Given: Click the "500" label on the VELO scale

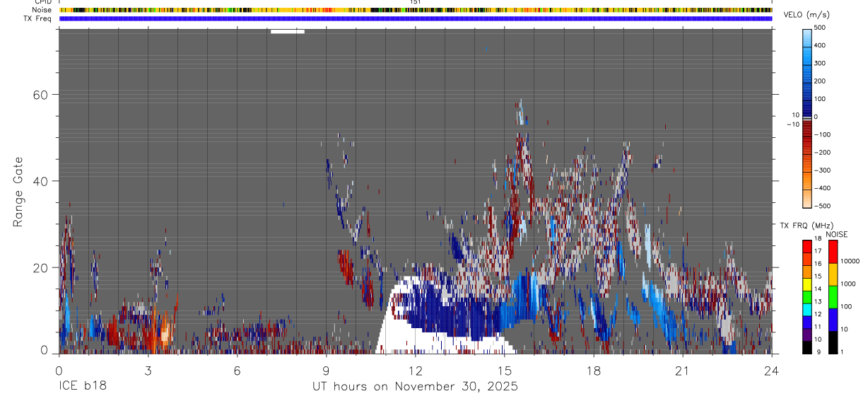Looking at the screenshot, I should click(820, 28).
